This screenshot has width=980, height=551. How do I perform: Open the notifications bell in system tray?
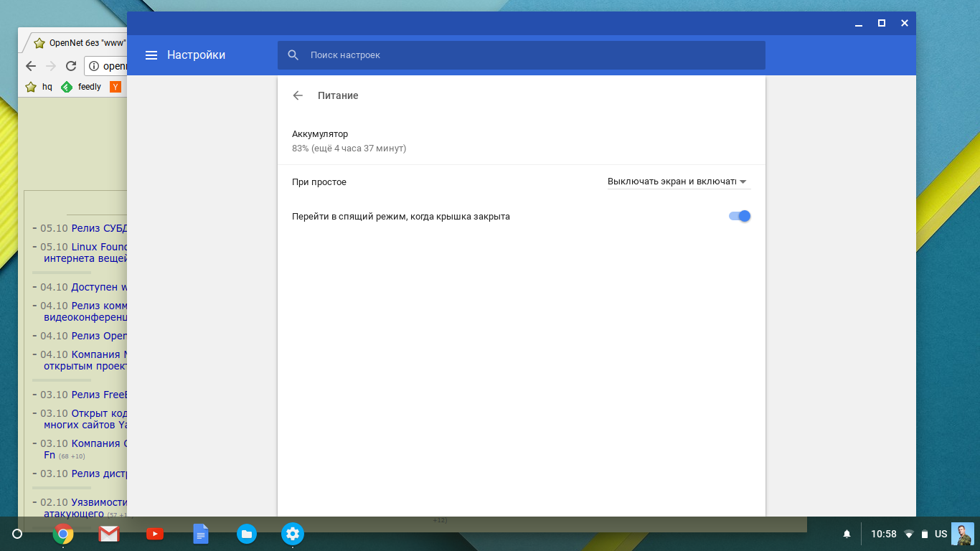(x=847, y=534)
